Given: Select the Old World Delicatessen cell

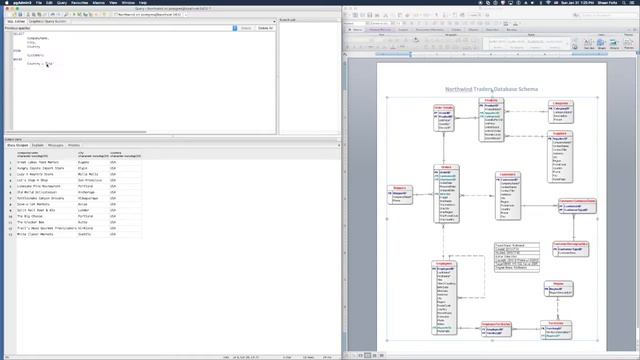Looking at the screenshot, I should pos(46,192).
